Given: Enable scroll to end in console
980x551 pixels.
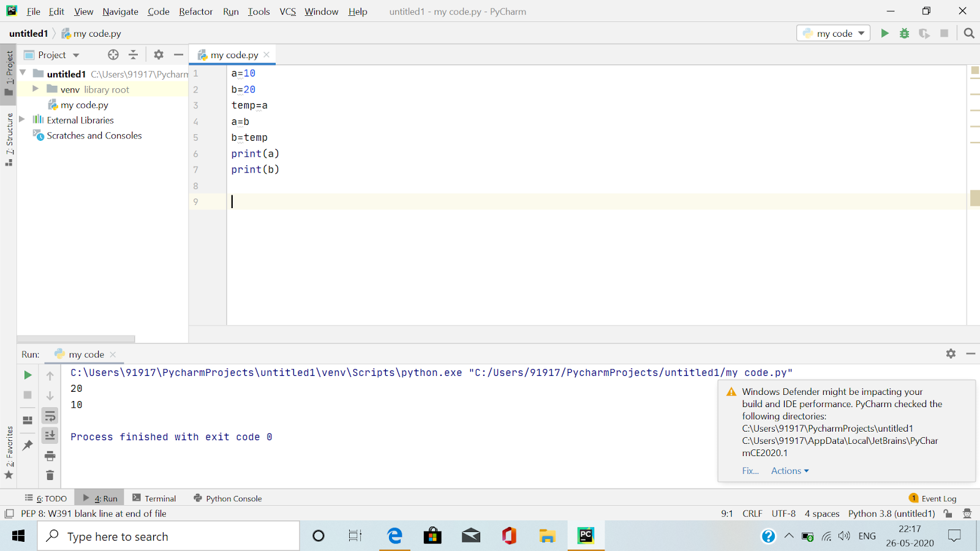Looking at the screenshot, I should (x=50, y=435).
